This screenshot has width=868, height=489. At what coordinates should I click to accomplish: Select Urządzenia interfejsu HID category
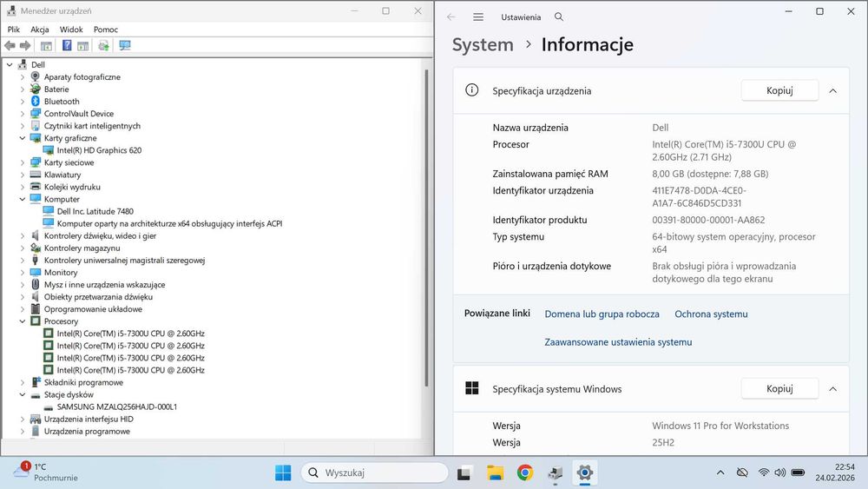click(x=89, y=419)
